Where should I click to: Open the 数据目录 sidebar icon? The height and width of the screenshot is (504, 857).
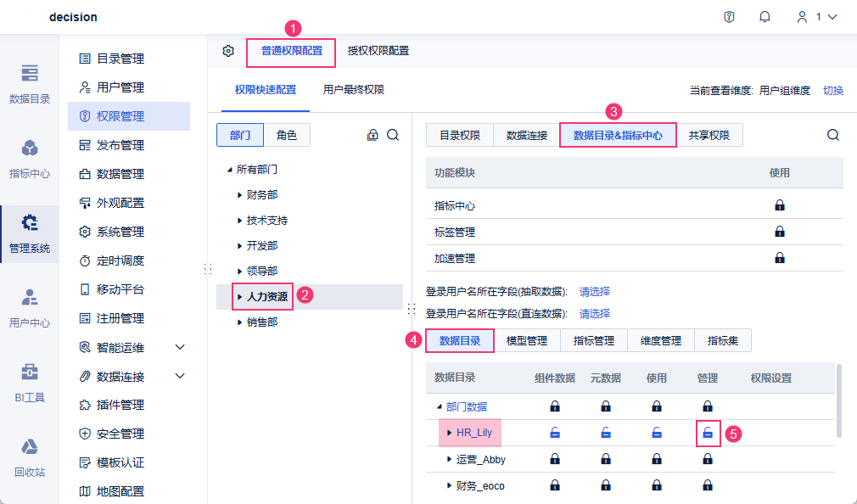(30, 83)
